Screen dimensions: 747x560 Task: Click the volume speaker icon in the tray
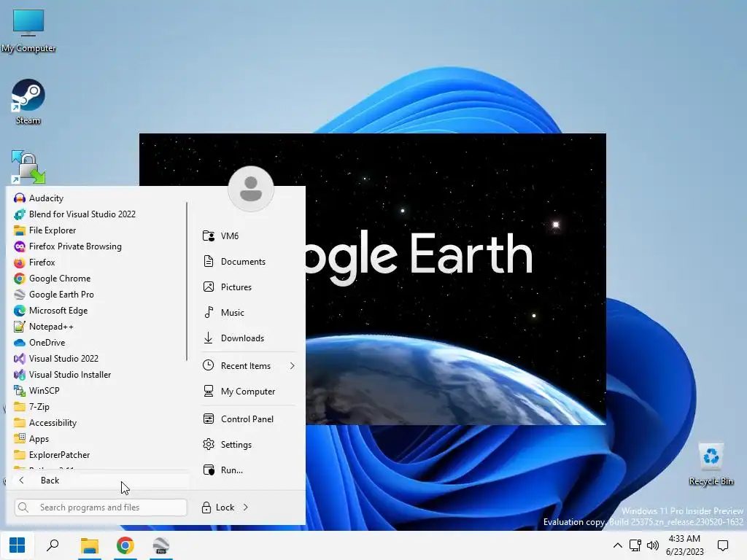pyautogui.click(x=653, y=545)
